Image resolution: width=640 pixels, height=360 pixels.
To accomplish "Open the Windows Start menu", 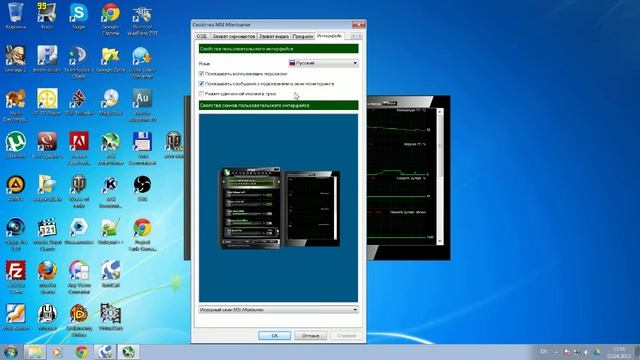I will pos(10,352).
